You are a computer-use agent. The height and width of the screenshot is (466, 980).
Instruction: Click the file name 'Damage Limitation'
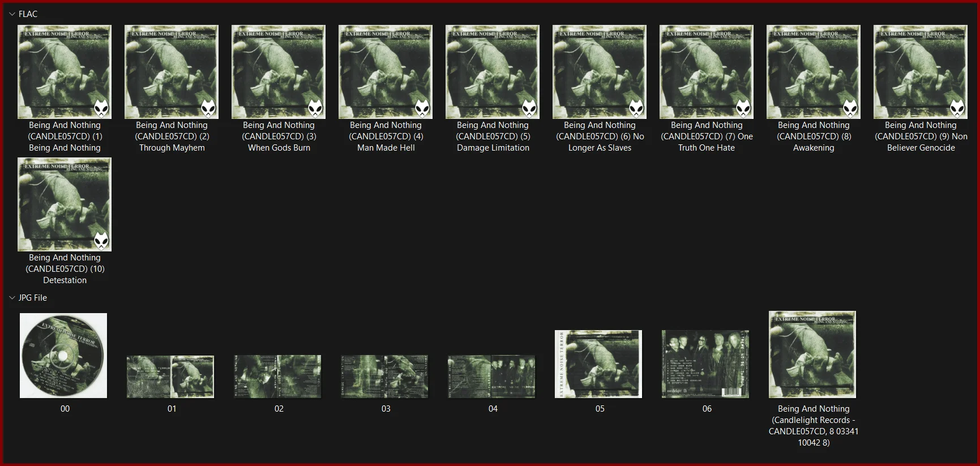(493, 148)
